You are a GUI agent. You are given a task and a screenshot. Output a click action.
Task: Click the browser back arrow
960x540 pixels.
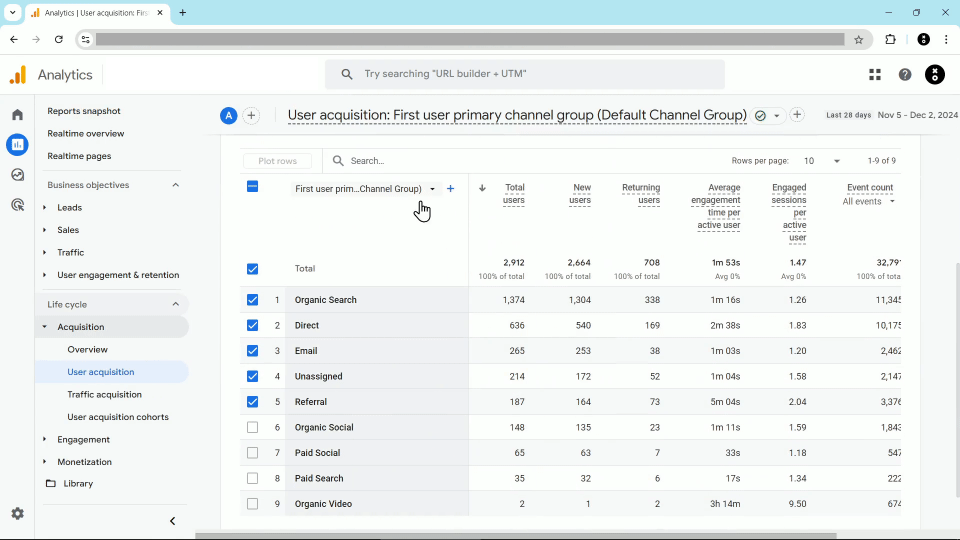[x=14, y=39]
